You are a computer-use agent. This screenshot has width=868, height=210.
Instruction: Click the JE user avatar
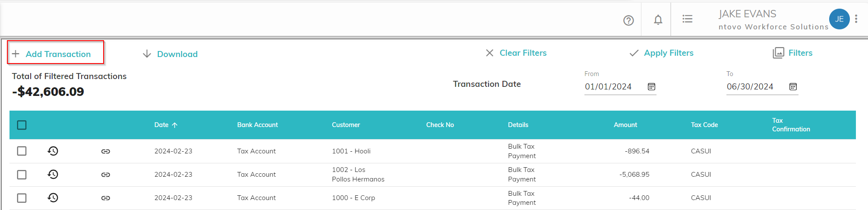839,19
